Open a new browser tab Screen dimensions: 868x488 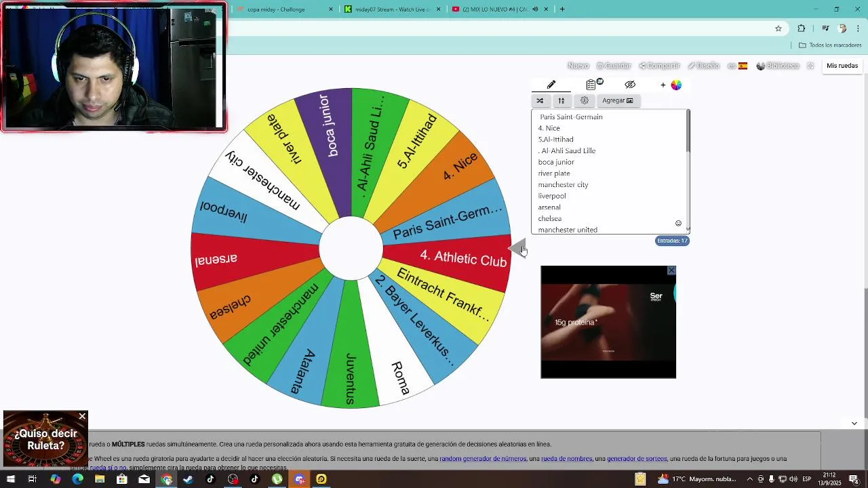click(562, 9)
